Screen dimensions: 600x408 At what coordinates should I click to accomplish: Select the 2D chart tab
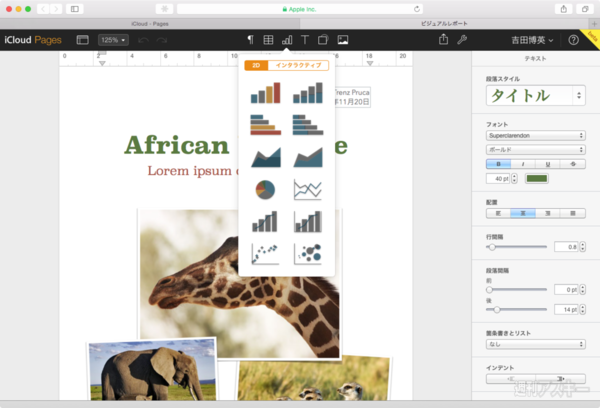click(x=256, y=65)
